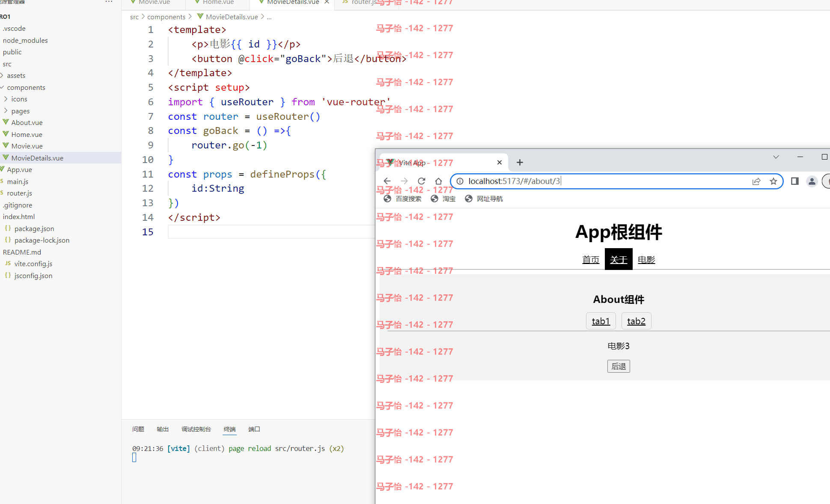This screenshot has height=504, width=830.
Task: Click the 电影 navigation link
Action: [646, 260]
